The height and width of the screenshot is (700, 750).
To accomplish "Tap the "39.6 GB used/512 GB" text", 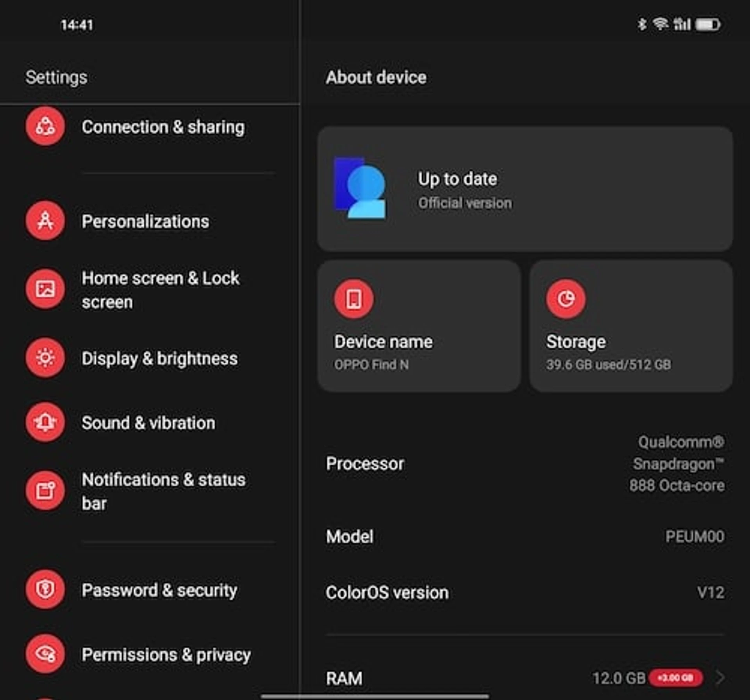I will (x=609, y=365).
